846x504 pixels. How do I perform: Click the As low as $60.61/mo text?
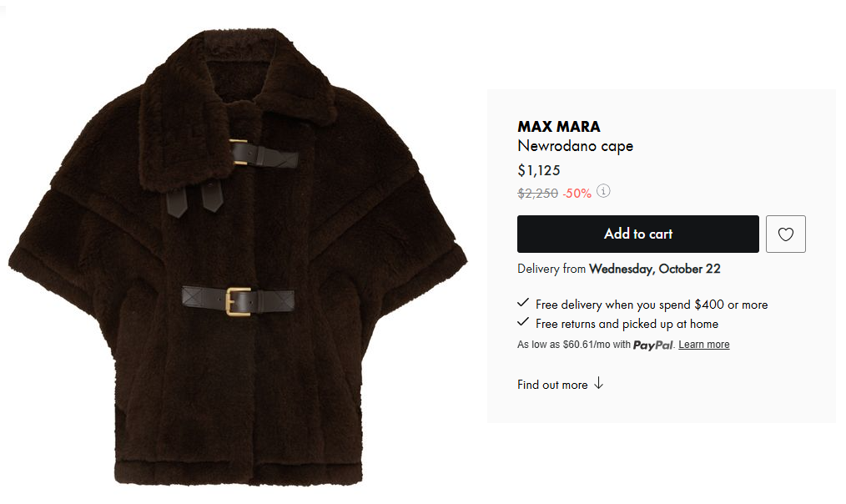(x=573, y=345)
